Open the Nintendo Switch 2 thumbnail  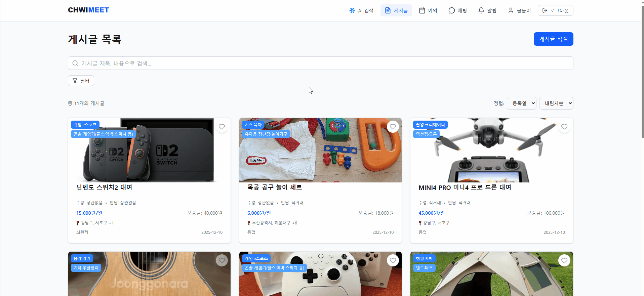coord(149,150)
